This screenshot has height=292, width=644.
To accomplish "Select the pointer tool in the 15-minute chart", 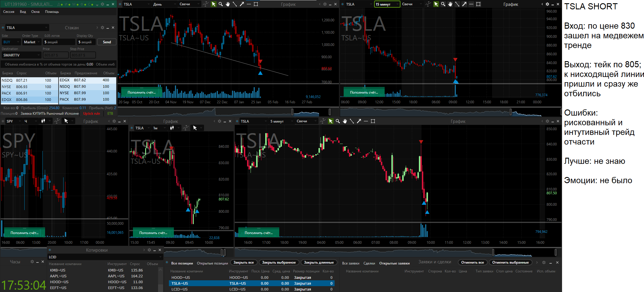I will (436, 4).
